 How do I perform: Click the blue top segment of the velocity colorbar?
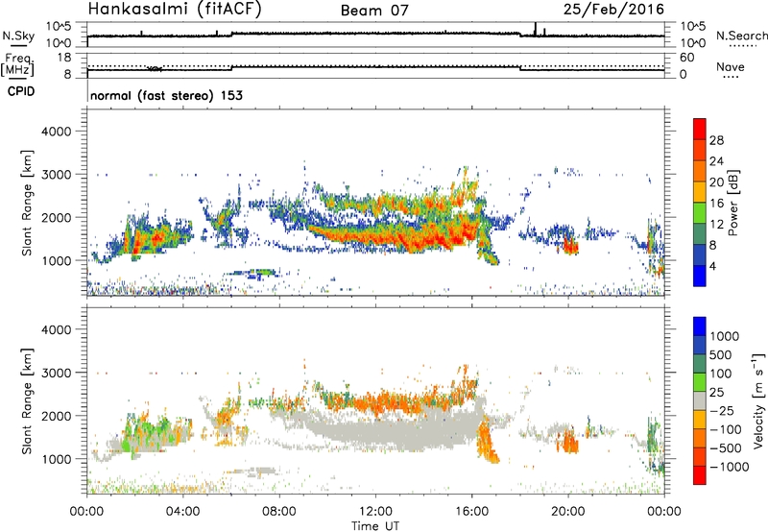point(700,326)
